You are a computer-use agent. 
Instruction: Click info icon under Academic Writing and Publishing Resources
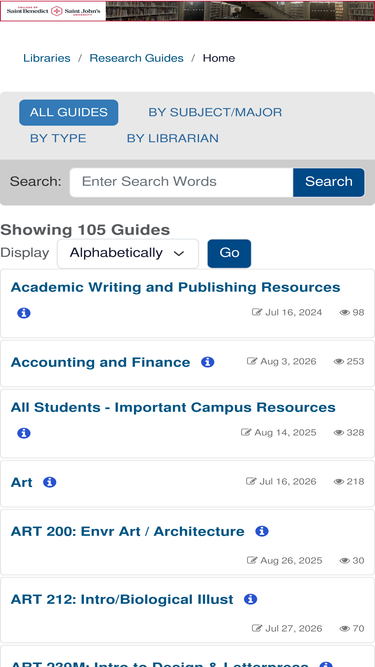(24, 313)
